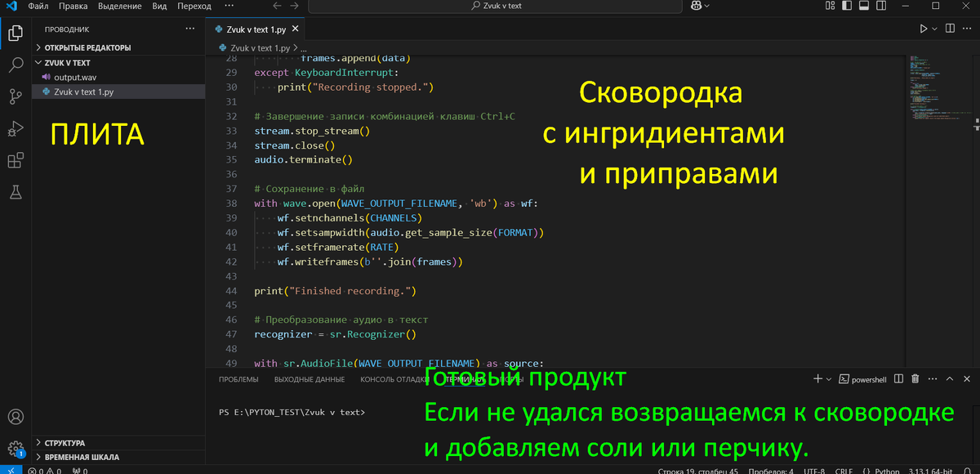
Task: Open the Search view
Action: (16, 65)
